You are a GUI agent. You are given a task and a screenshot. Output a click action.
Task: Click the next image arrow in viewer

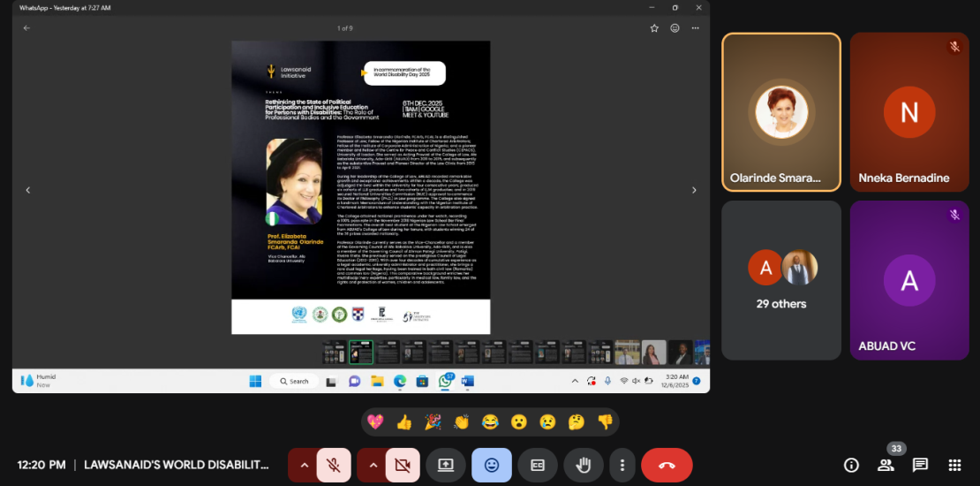694,190
